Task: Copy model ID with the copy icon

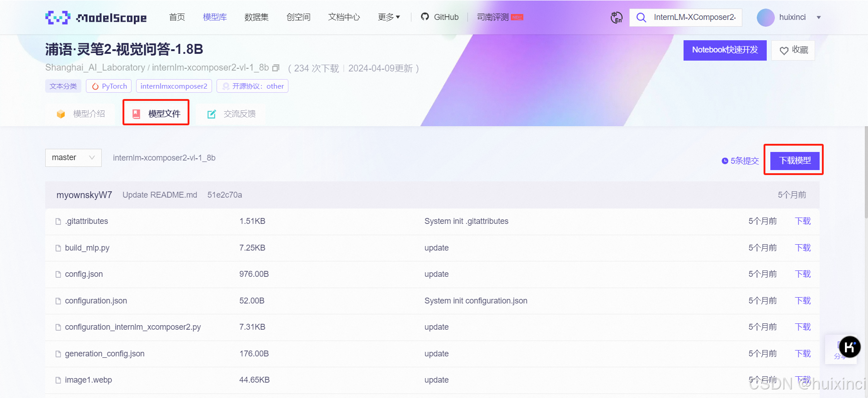Action: click(x=276, y=68)
